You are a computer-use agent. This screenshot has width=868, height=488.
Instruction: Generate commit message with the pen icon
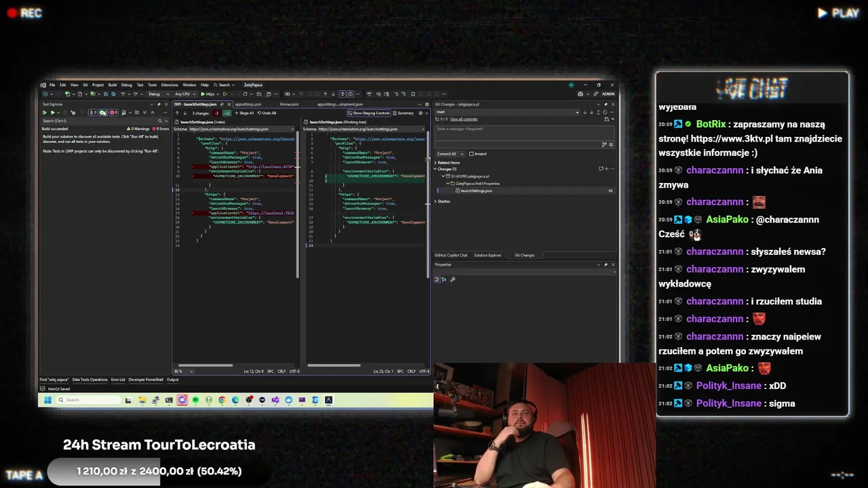pyautogui.click(x=604, y=144)
